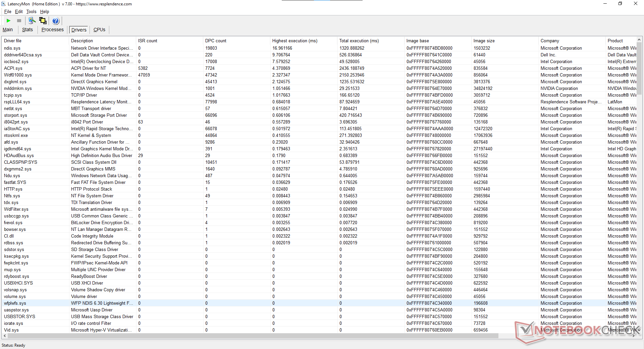This screenshot has height=349, width=644.
Task: Select the afd.sys row
Action: click(319, 142)
